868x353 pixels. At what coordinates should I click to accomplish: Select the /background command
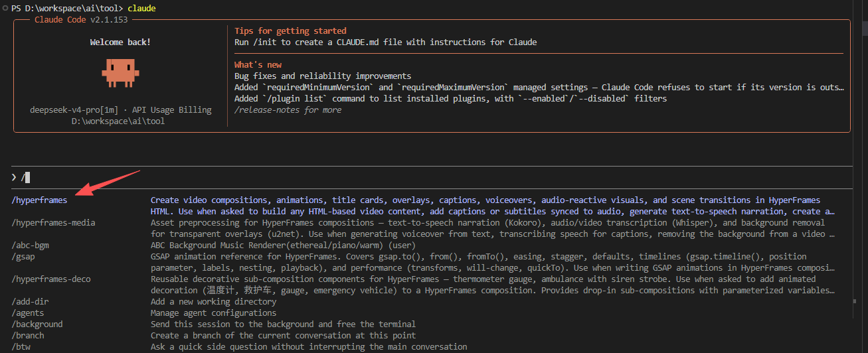point(37,324)
